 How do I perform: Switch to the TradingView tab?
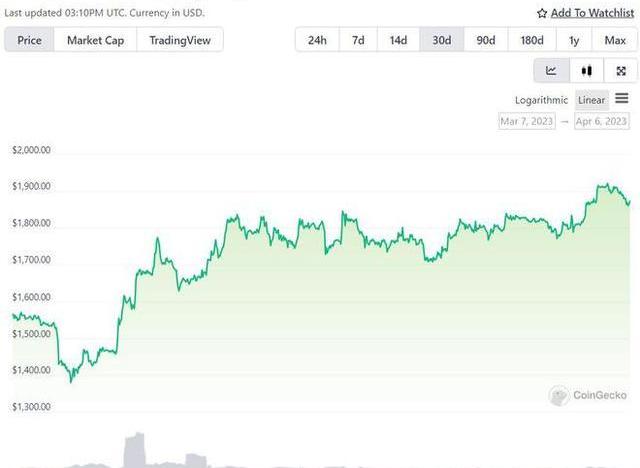click(181, 40)
